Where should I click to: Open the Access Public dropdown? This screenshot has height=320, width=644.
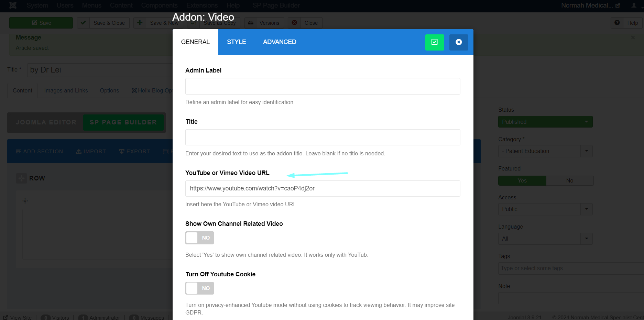pos(545,209)
